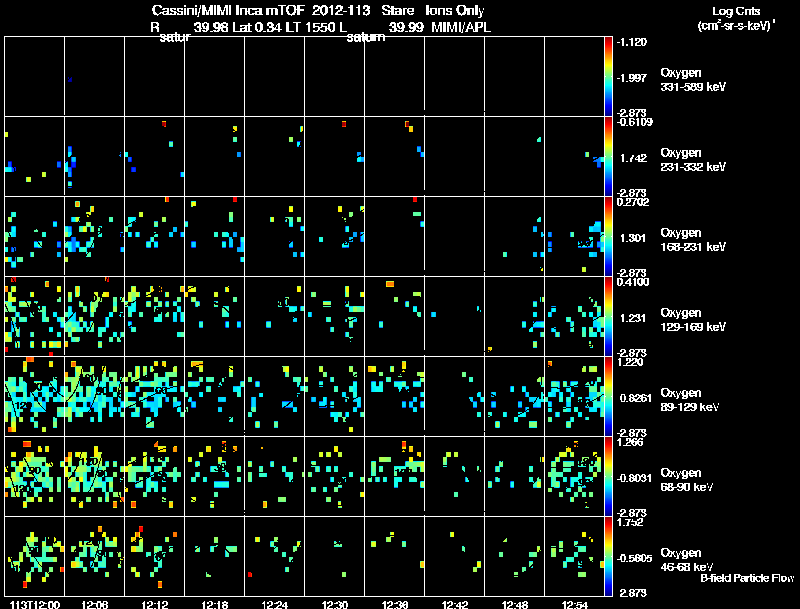Click the Oxygen 68-90 keV row label
The image size is (800, 609).
click(687, 479)
